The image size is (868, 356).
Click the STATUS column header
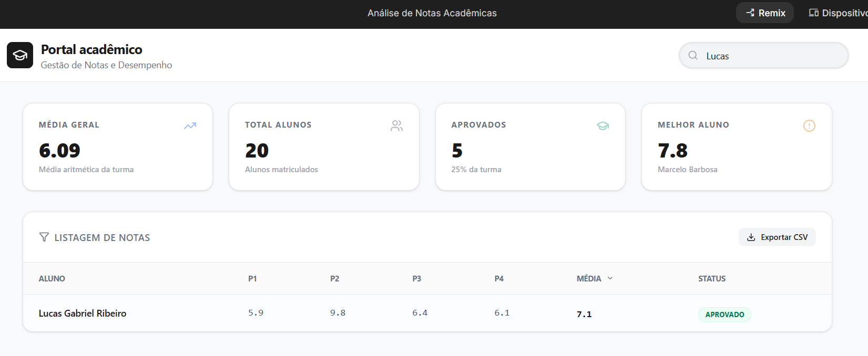click(712, 279)
